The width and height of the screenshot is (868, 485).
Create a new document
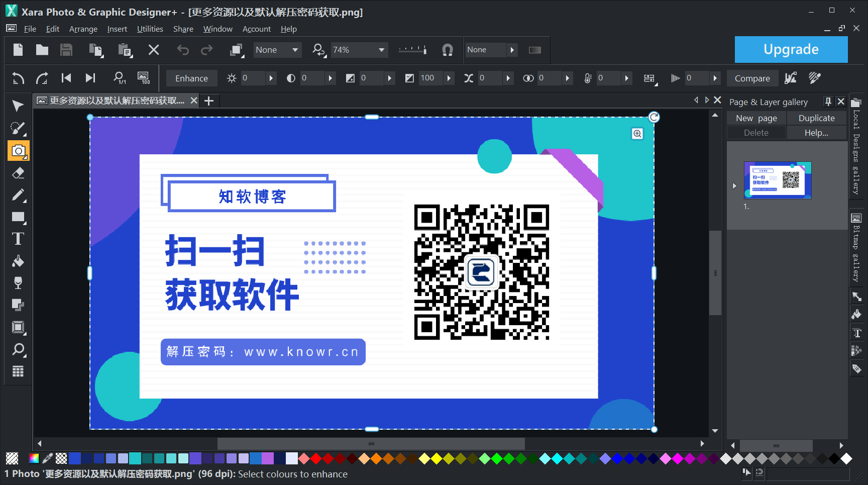18,50
